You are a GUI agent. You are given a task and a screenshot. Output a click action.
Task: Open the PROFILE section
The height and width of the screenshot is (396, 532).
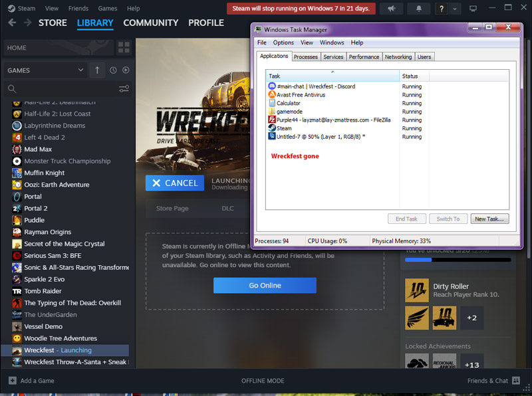(x=206, y=23)
